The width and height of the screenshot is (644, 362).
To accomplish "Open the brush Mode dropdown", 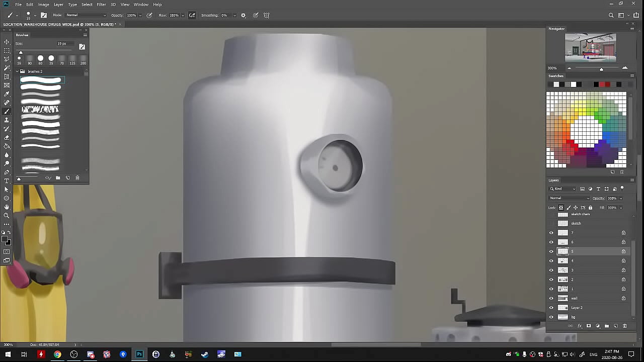I will [x=86, y=15].
